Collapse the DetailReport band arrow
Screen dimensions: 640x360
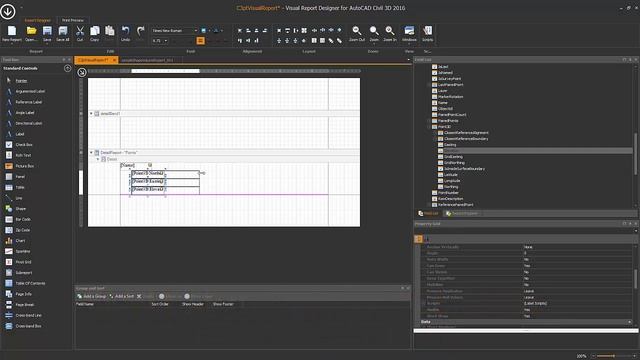pos(91,152)
